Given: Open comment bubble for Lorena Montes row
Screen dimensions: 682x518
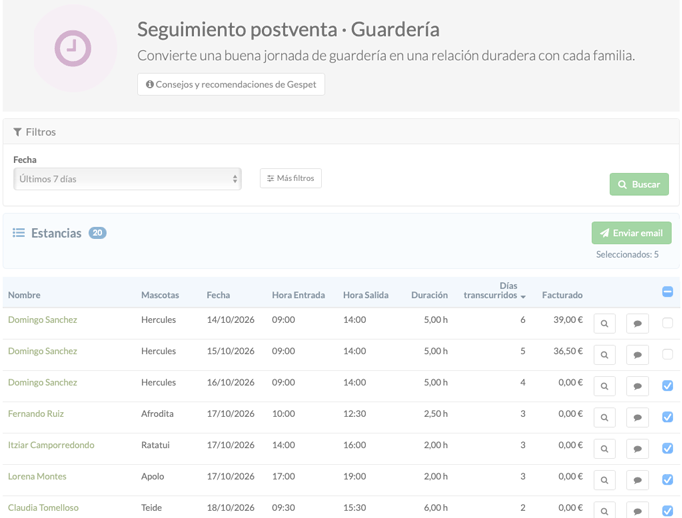Looking at the screenshot, I should pos(637,480).
